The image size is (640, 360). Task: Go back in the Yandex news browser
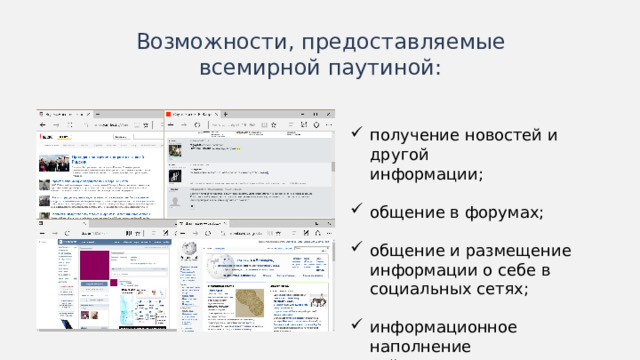point(43,125)
